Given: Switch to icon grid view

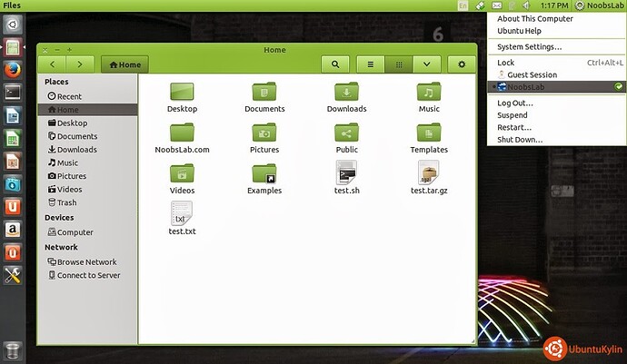Looking at the screenshot, I should (x=398, y=64).
